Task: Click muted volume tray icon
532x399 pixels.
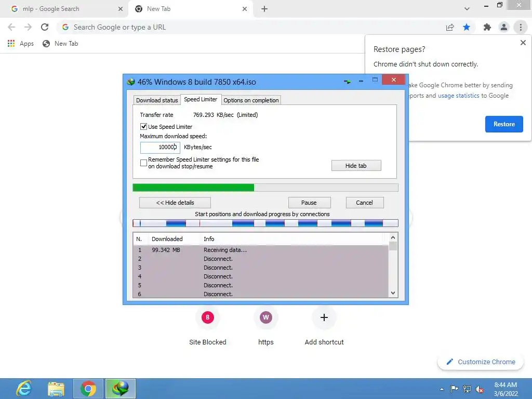Action: [x=480, y=389]
